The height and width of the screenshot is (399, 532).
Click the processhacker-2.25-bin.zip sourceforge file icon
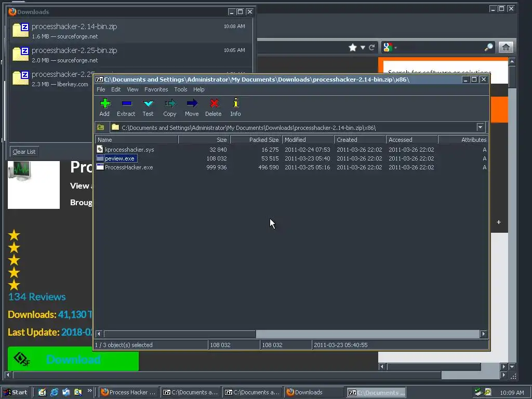coord(21,54)
